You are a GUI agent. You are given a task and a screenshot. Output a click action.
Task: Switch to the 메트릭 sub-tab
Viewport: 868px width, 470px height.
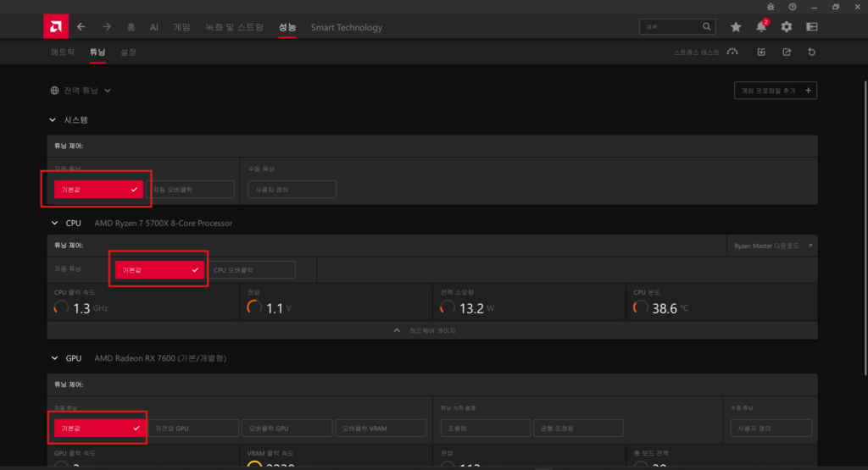pos(63,52)
